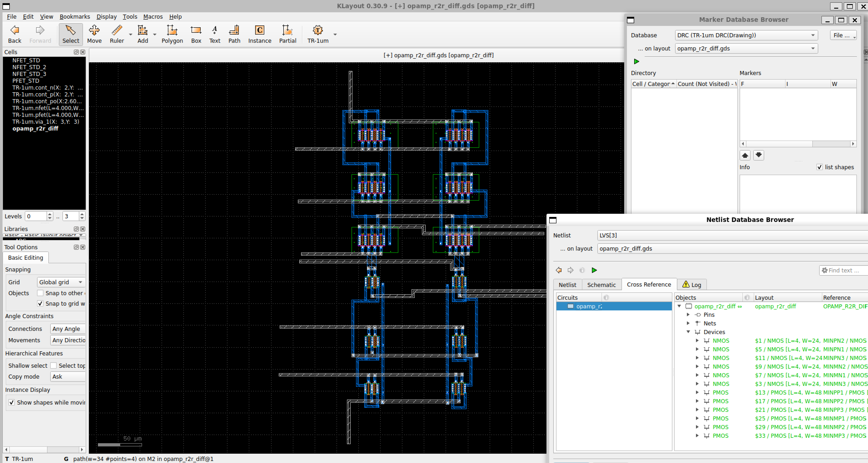Uncheck the list shapes checkbox
The width and height of the screenshot is (868, 463).
819,167
